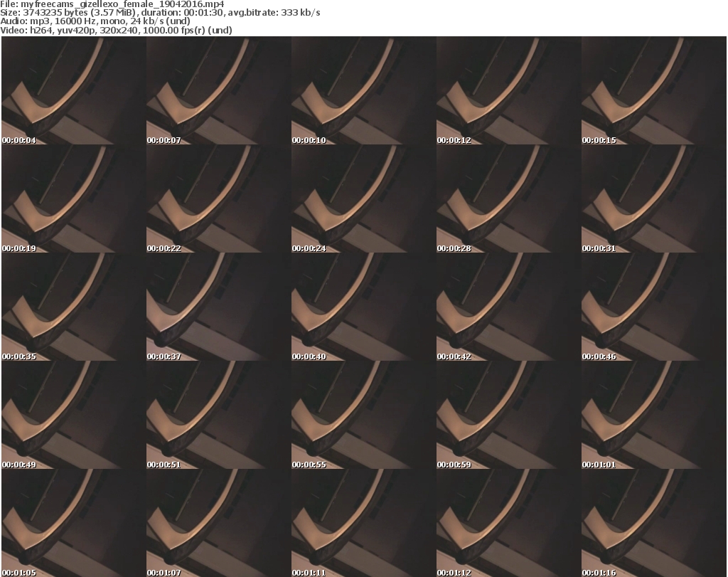
Task: Select the thumbnail stamped 00:00:12
Action: (x=508, y=90)
